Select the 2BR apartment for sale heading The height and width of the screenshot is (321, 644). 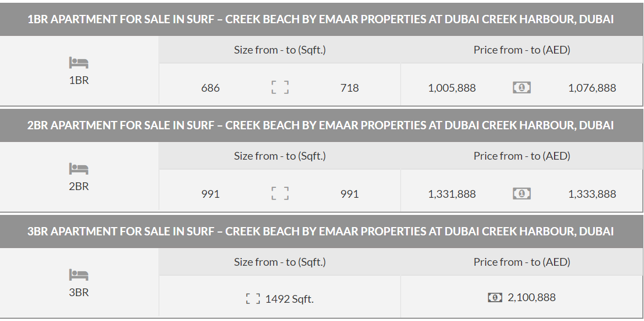(x=321, y=125)
